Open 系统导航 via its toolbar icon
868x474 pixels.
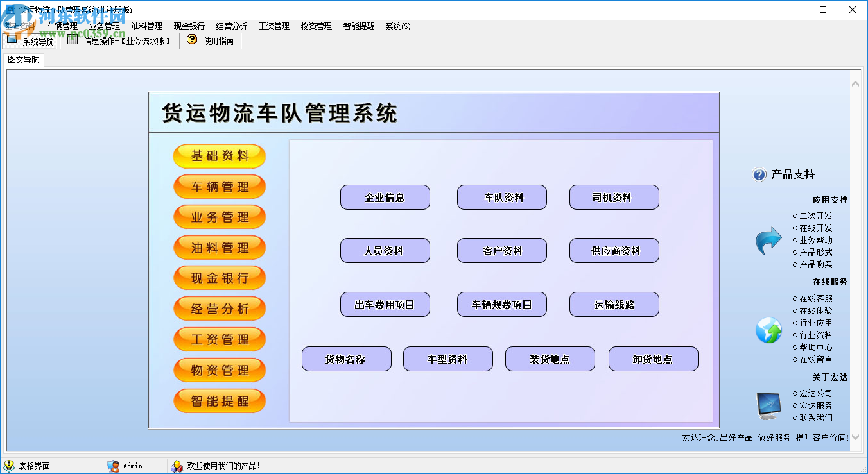click(x=13, y=40)
